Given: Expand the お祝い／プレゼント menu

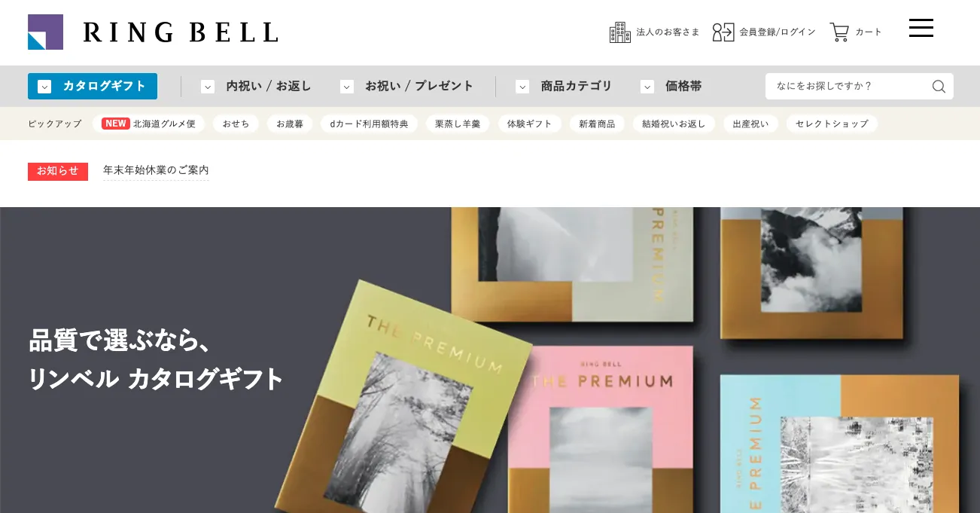Looking at the screenshot, I should (x=407, y=87).
